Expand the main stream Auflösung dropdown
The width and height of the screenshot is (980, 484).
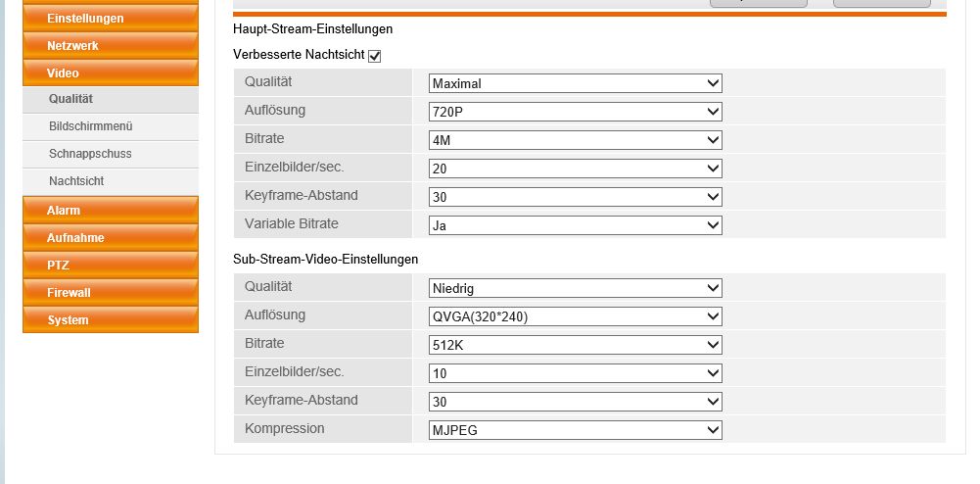[x=575, y=112]
